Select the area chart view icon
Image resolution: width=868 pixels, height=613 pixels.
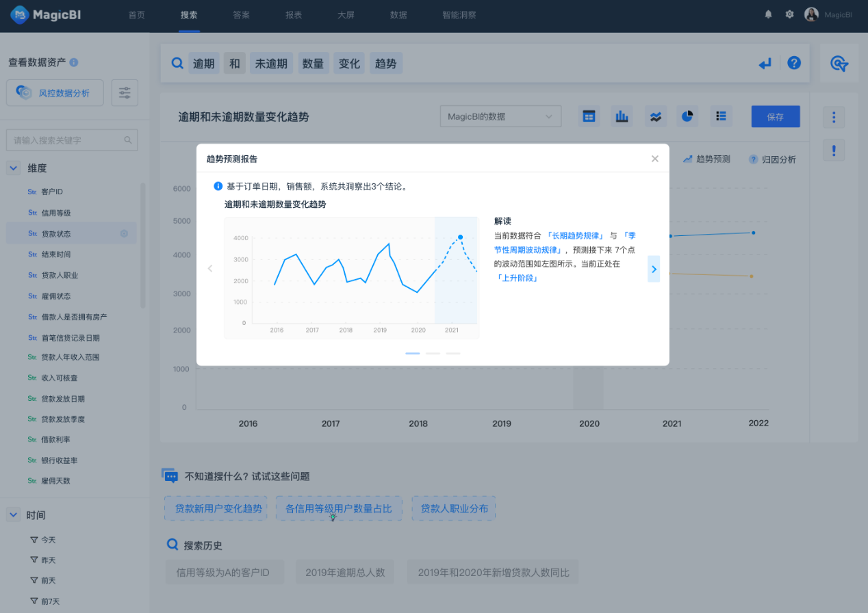(655, 116)
